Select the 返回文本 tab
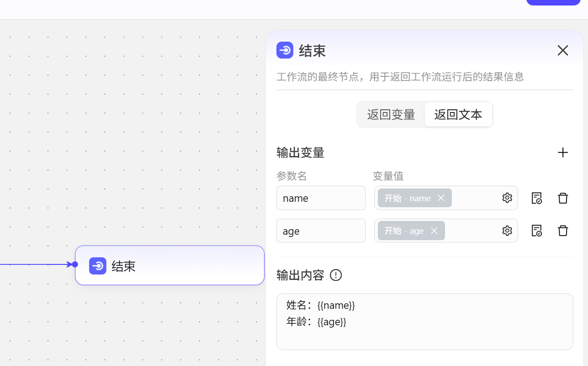 (x=458, y=114)
